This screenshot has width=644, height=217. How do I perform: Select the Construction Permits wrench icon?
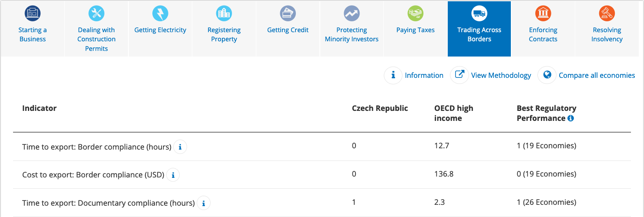coord(96,13)
